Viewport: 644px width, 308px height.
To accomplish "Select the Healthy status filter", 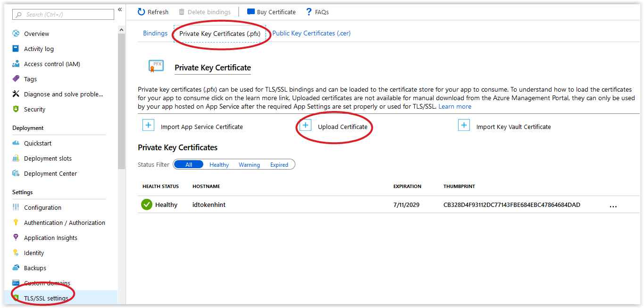I will pos(219,165).
